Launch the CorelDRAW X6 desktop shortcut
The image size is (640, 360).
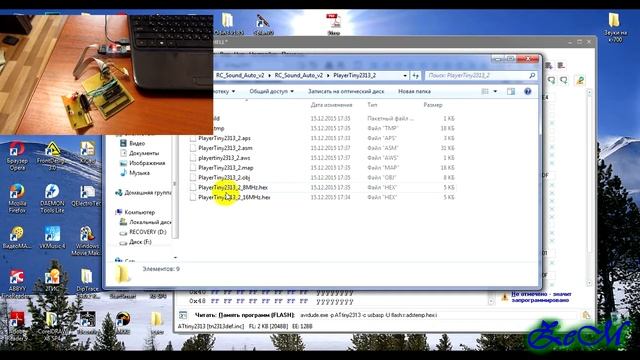coord(52,325)
